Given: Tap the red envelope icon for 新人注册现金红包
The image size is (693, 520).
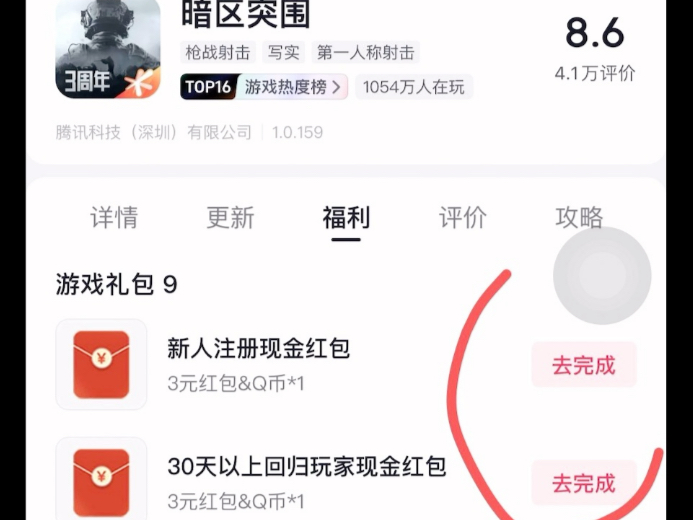Looking at the screenshot, I should 101,364.
